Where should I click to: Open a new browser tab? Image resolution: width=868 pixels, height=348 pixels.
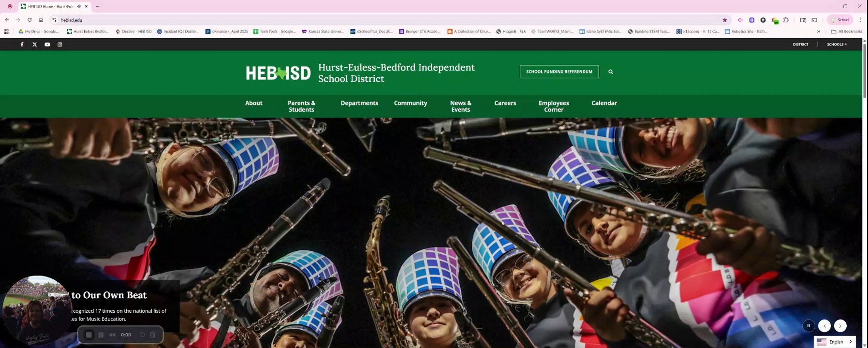(x=98, y=6)
